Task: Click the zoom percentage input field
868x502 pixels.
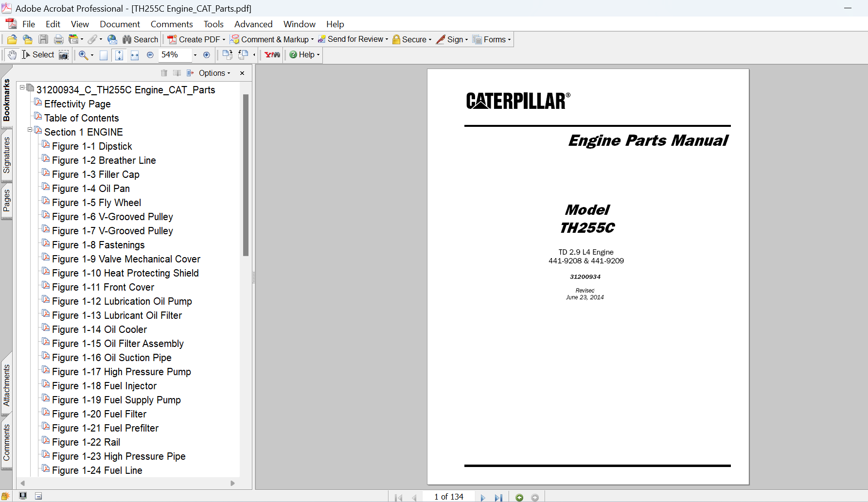Action: (175, 55)
